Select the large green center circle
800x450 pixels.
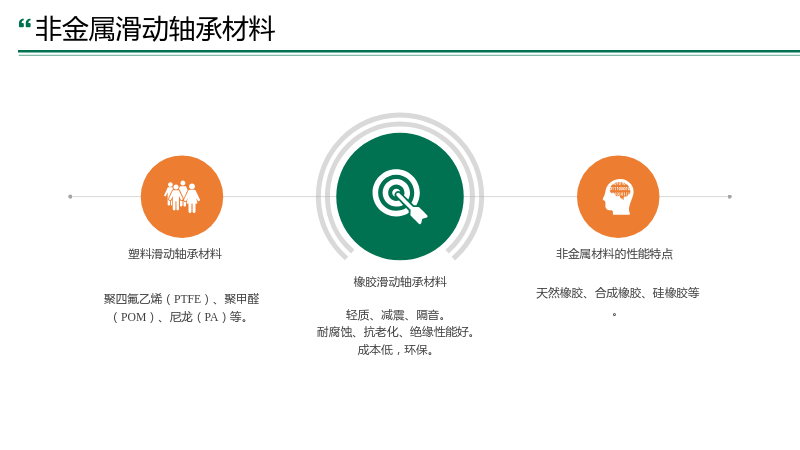[x=399, y=196]
